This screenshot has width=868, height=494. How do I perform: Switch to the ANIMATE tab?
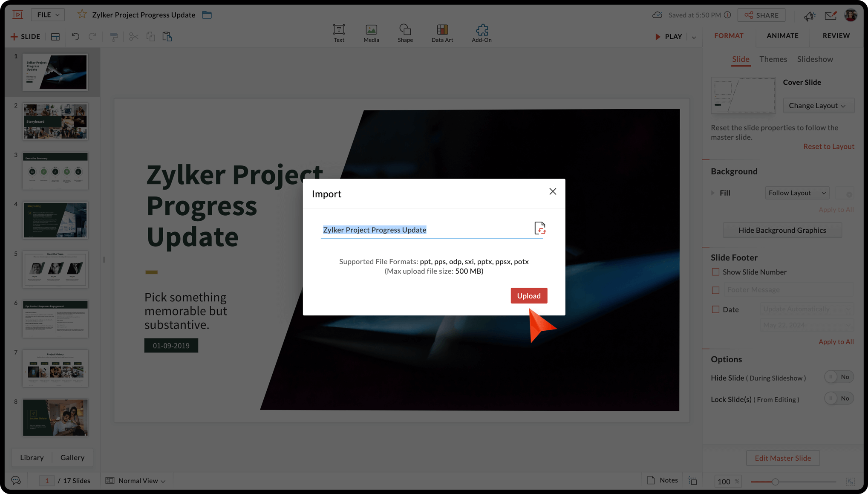782,36
